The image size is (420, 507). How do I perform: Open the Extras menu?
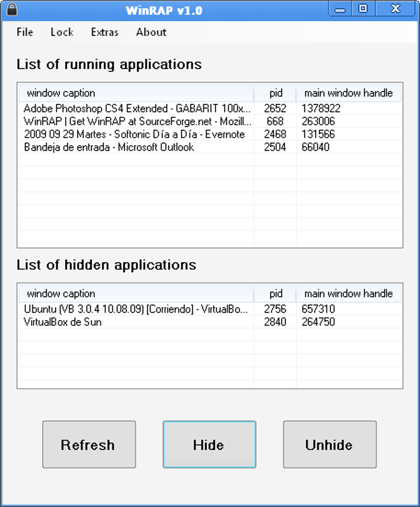tap(105, 32)
